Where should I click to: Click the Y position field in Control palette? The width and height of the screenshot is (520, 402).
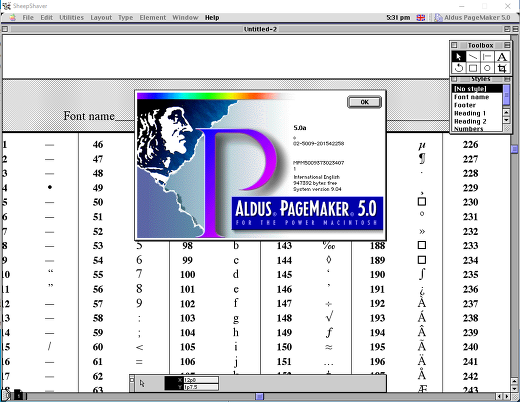coord(201,387)
